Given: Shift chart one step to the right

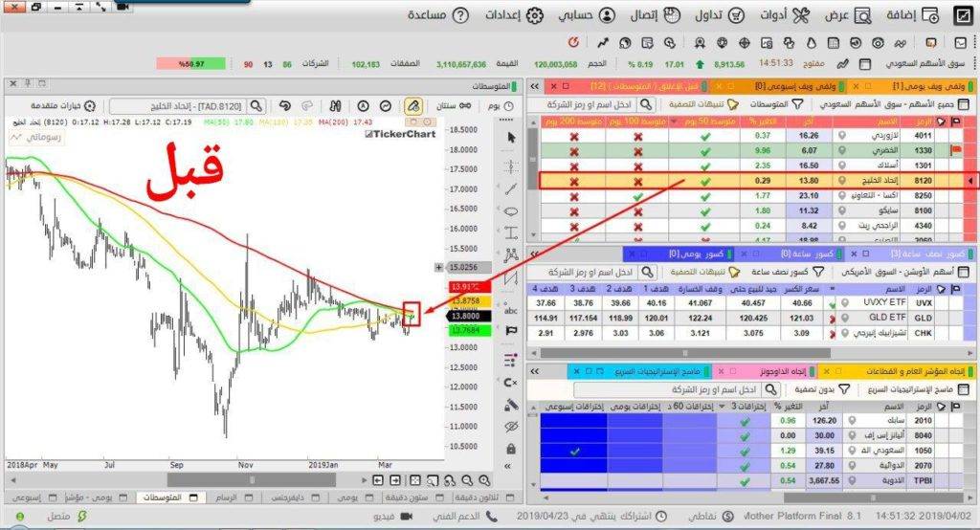Looking at the screenshot, I should point(395,480).
